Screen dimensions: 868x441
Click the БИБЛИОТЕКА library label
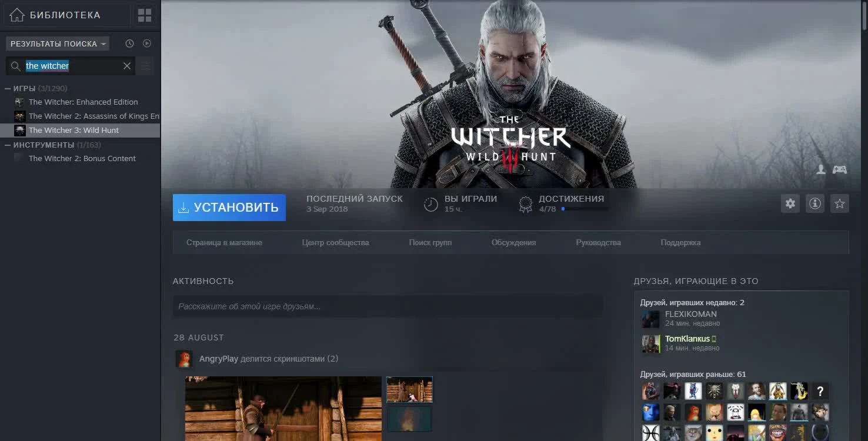click(65, 15)
